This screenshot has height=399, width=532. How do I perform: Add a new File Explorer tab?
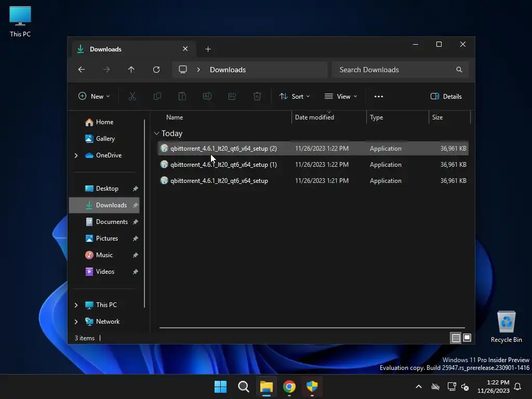click(208, 49)
